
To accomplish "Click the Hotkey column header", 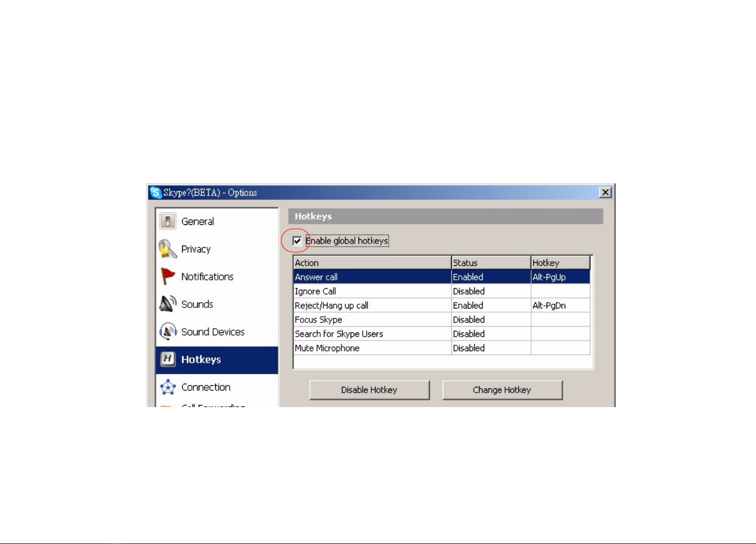I will (x=560, y=263).
